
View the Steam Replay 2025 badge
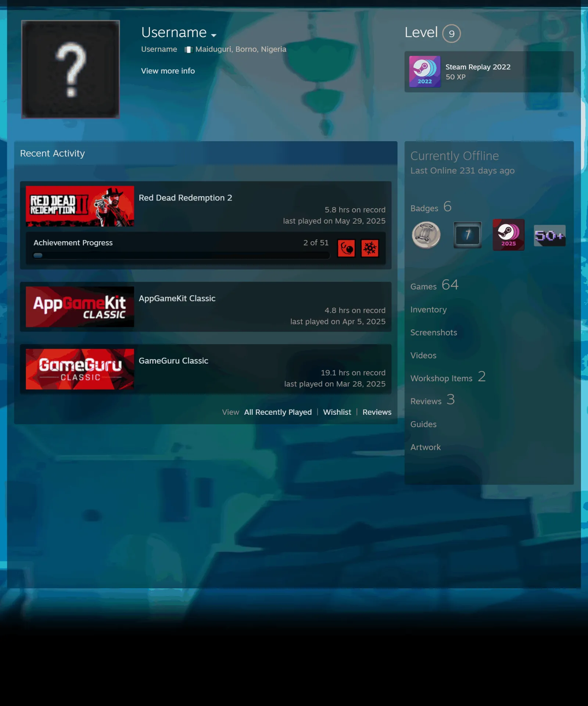[509, 235]
